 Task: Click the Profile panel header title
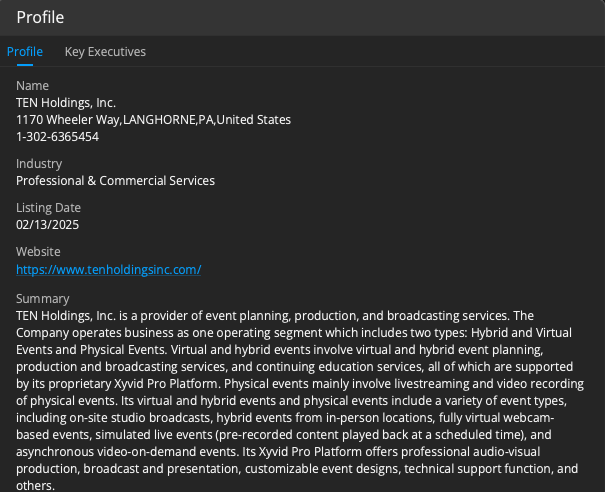pos(40,17)
